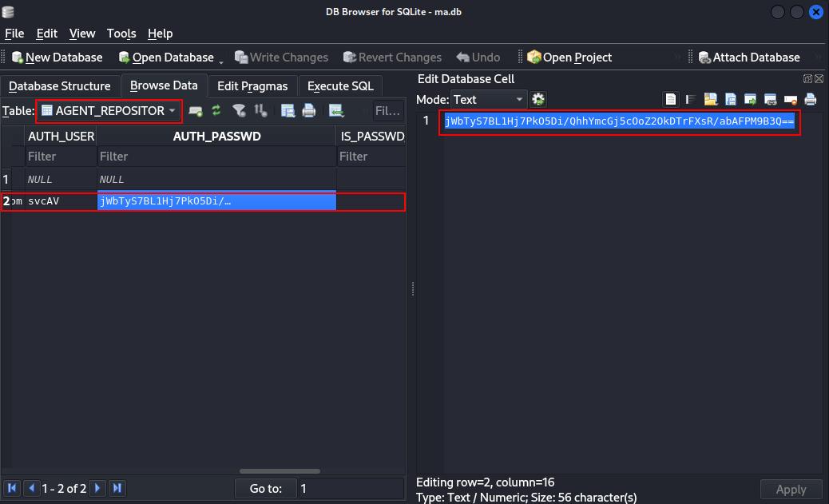Click the export table with green arrow icon
The height and width of the screenshot is (504, 829).
click(336, 110)
